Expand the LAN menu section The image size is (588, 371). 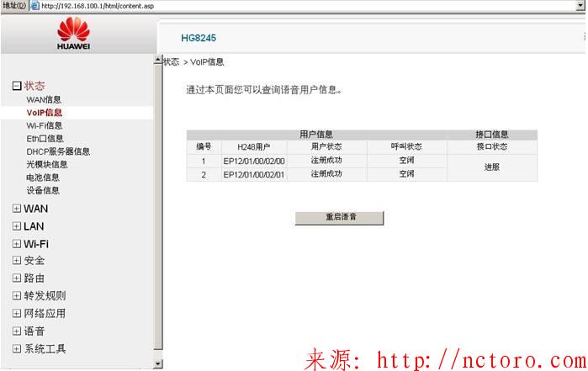[17, 226]
